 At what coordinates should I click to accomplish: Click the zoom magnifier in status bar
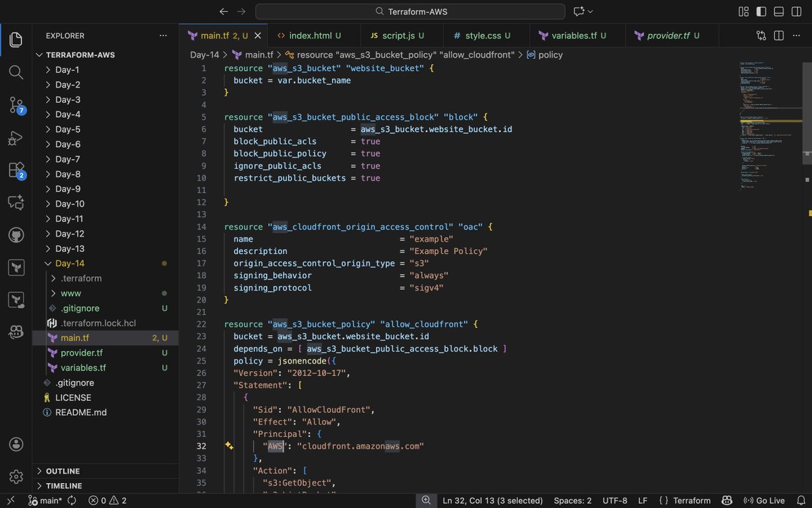coord(426,501)
